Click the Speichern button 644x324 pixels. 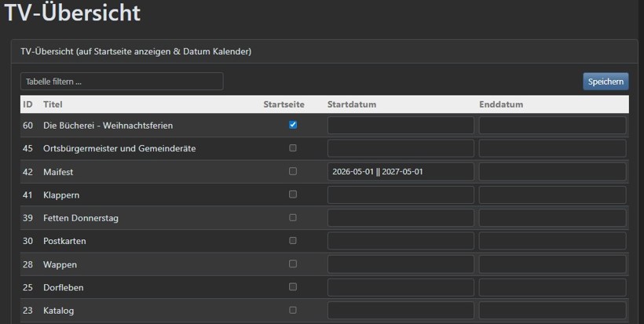[x=605, y=82]
